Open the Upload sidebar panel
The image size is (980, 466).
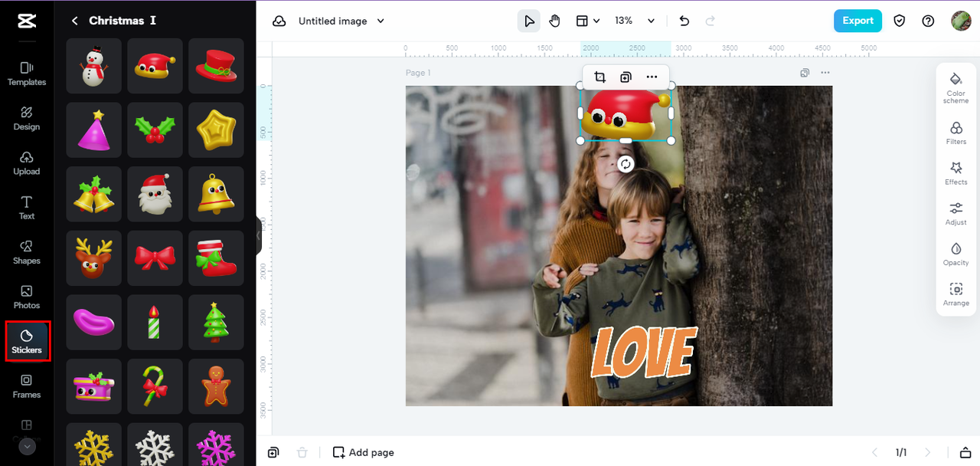pos(27,163)
